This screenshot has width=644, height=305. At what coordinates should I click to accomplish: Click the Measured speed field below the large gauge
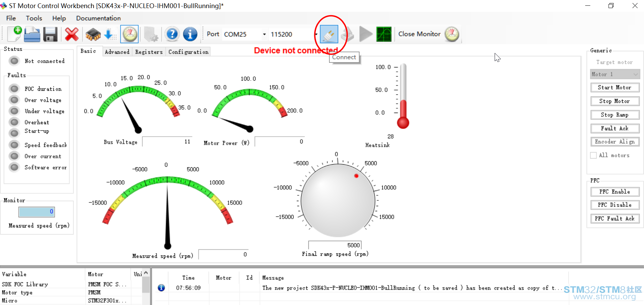[223, 254]
